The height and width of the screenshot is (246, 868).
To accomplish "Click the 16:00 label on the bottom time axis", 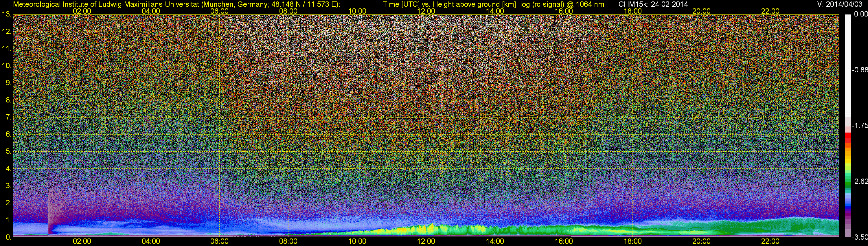I will 564,241.
